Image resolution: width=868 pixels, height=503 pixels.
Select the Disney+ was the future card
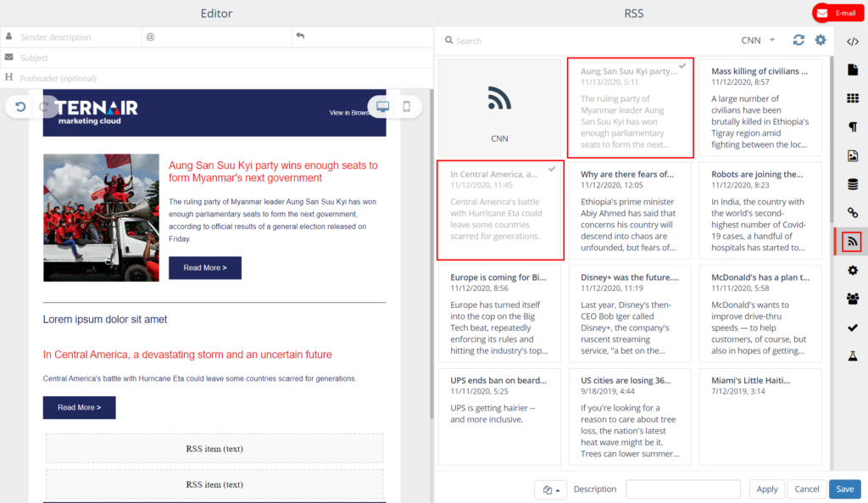pos(630,314)
